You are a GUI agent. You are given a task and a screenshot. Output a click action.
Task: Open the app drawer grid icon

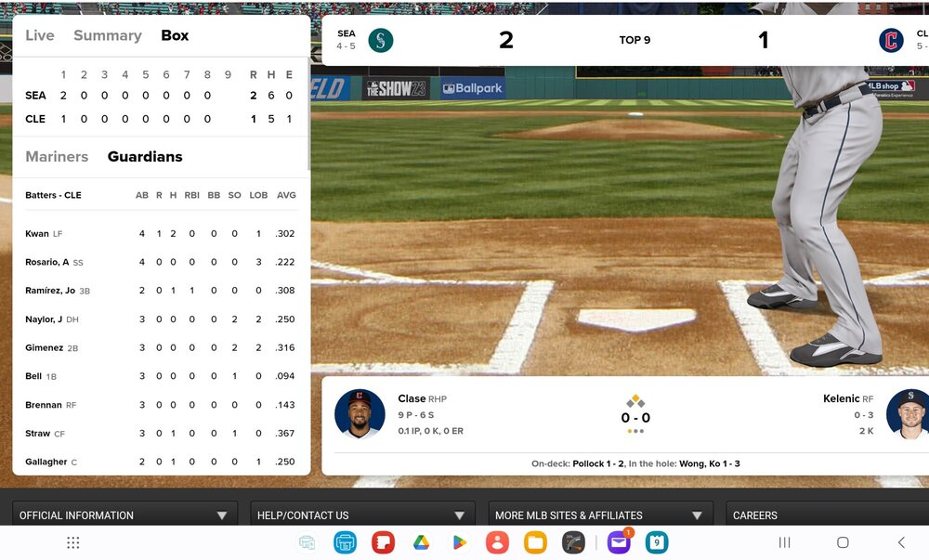coord(72,542)
